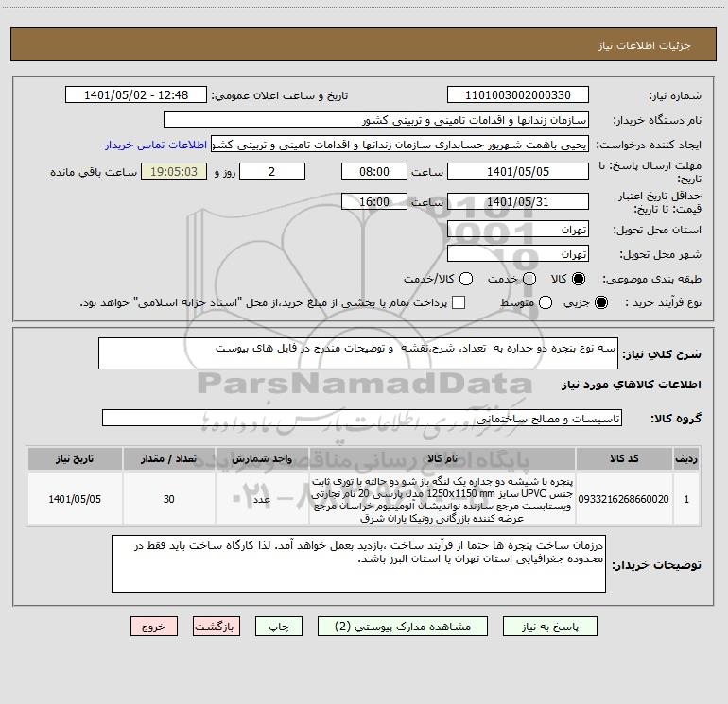Select the جزیی purchase type radio

(x=600, y=302)
